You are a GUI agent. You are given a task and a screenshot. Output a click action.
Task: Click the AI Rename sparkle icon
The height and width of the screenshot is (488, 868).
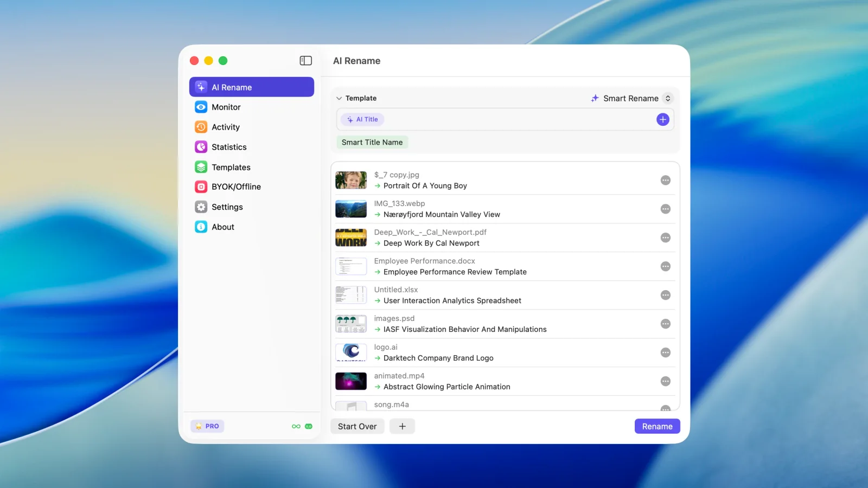point(201,87)
